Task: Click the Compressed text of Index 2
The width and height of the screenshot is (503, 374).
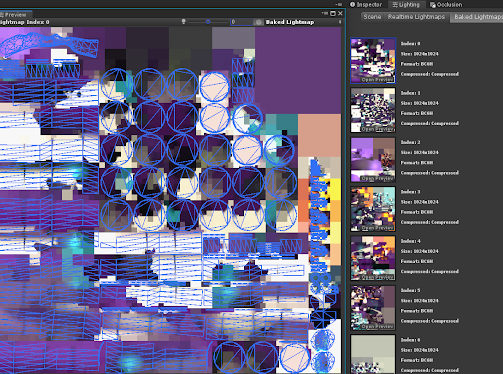Action: tap(430, 173)
